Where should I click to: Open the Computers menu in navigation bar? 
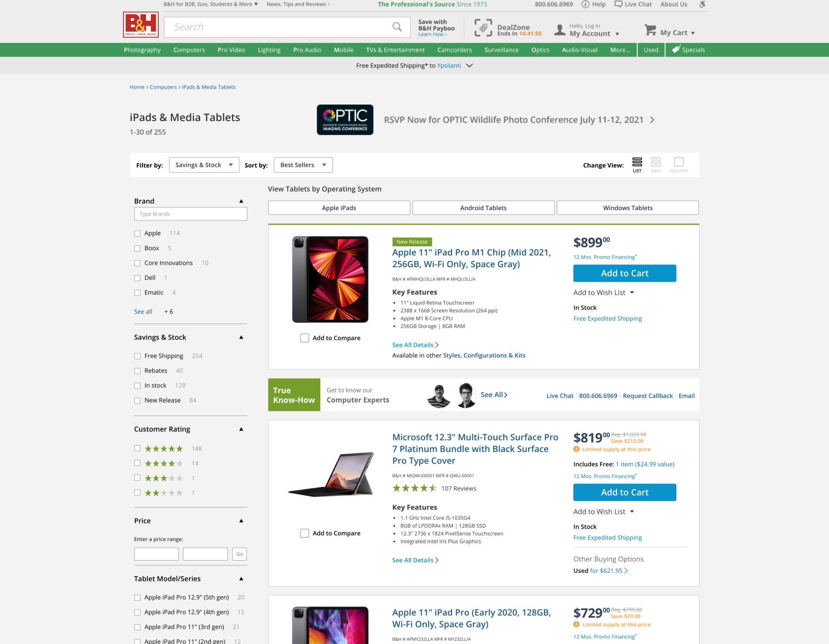(189, 50)
